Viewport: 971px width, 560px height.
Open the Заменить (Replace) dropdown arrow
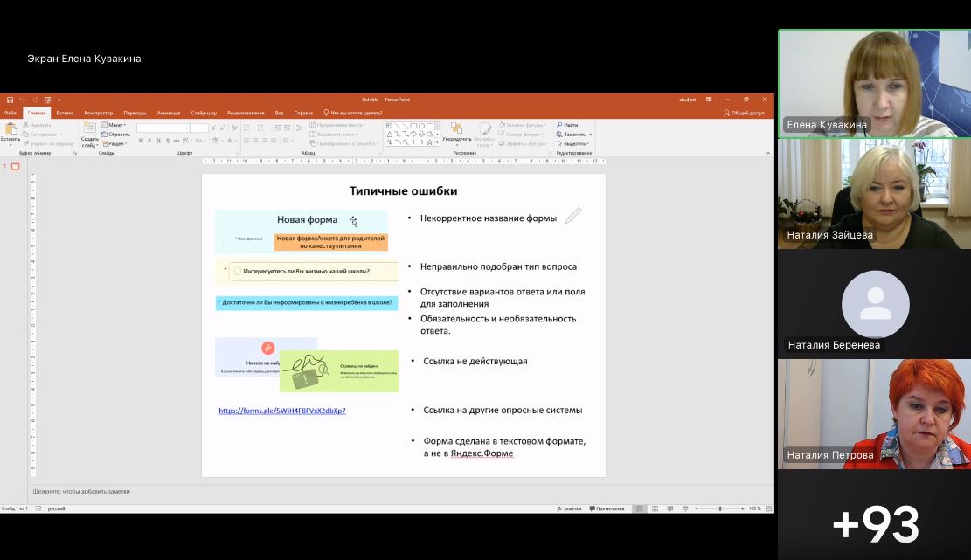point(590,135)
